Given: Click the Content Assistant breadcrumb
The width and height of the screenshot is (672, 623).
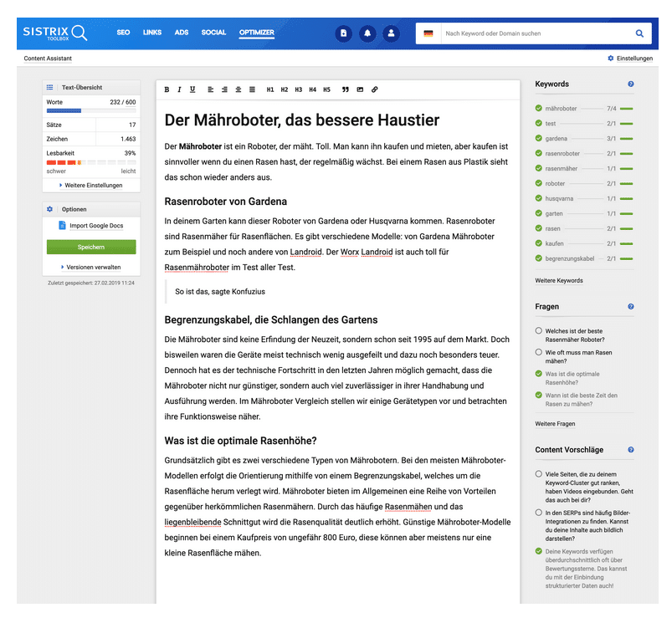Looking at the screenshot, I should pos(48,59).
